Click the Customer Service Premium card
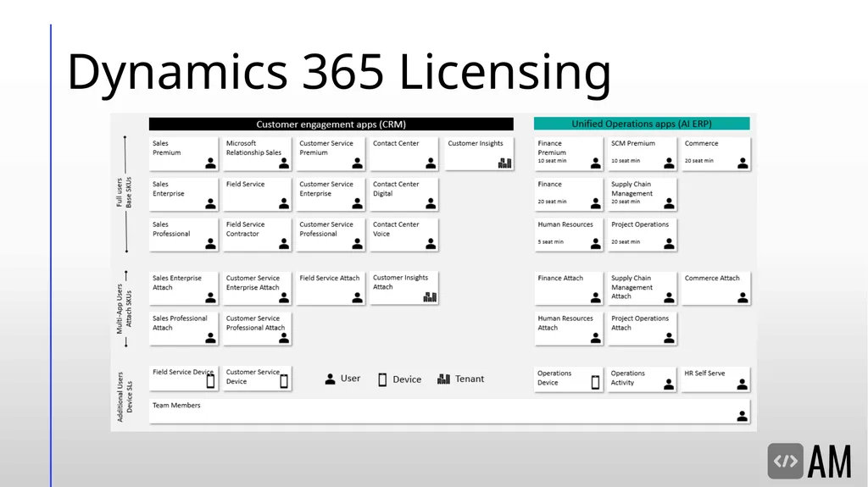Viewport: 868px width, 487px height. (x=331, y=154)
